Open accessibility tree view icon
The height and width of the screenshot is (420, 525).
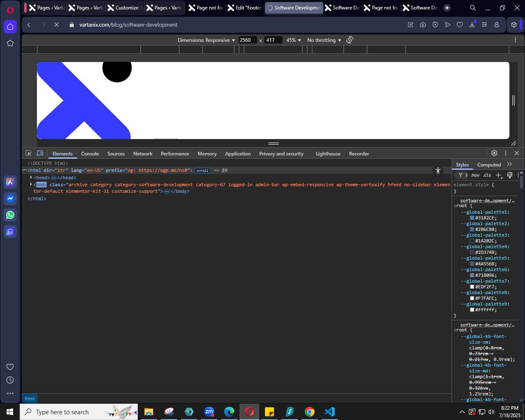(438, 171)
